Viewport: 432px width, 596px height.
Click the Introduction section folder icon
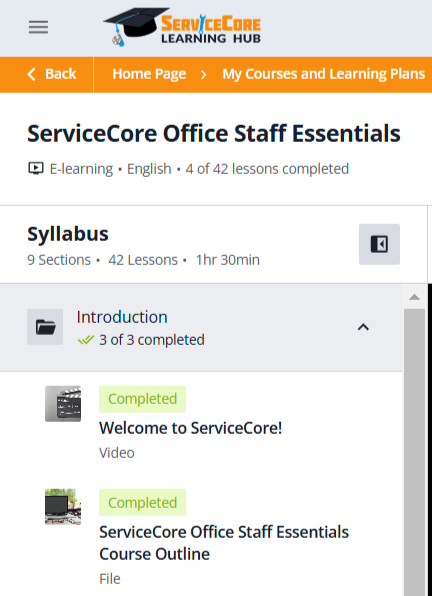45,327
